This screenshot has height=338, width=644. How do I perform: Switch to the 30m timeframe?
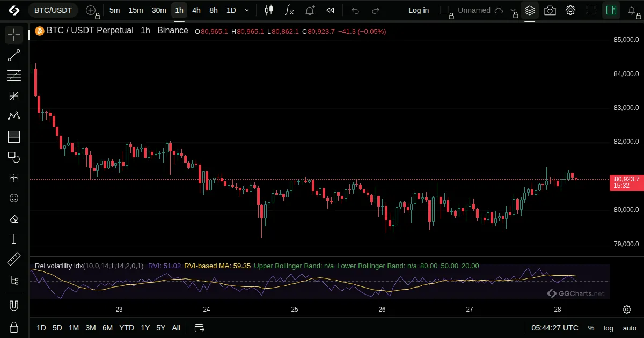click(x=159, y=10)
